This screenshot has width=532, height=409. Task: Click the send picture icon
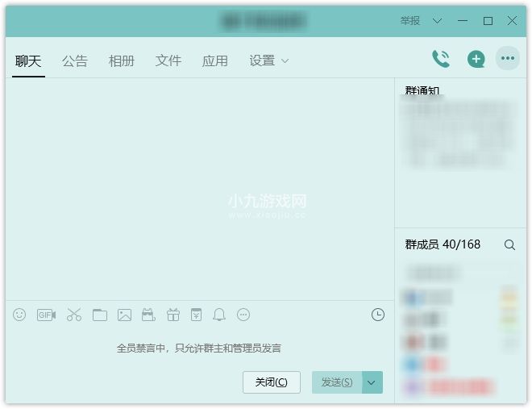click(x=124, y=315)
